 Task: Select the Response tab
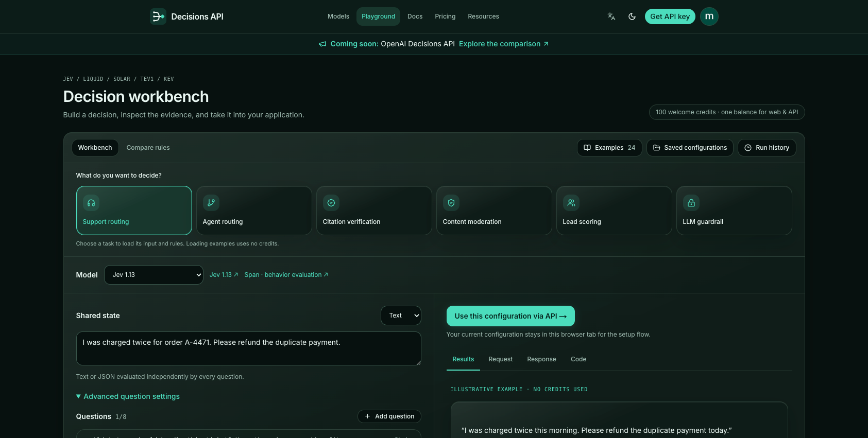(x=541, y=359)
